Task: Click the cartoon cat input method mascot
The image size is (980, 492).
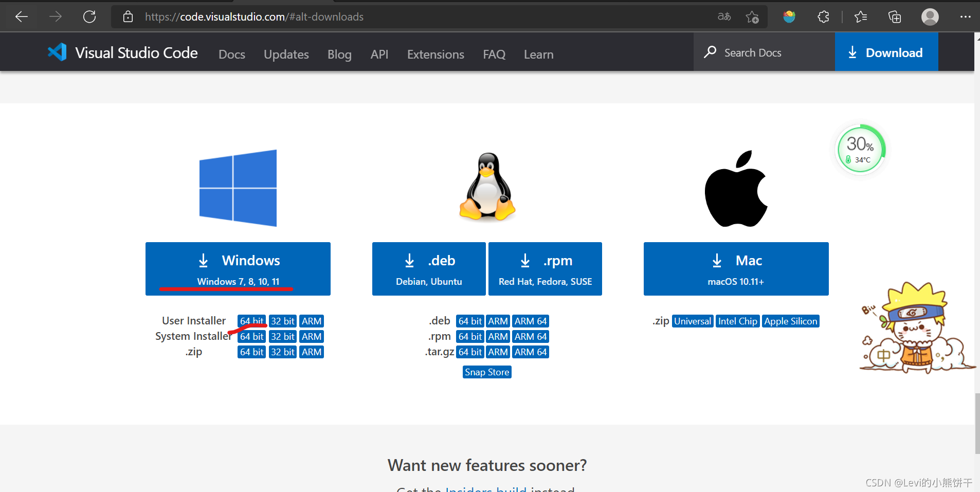Action: [x=917, y=327]
